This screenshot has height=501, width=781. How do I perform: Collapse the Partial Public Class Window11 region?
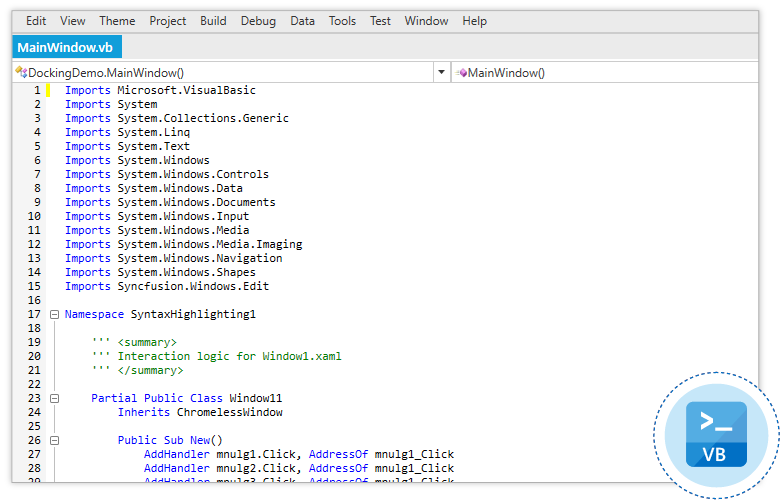pyautogui.click(x=54, y=398)
